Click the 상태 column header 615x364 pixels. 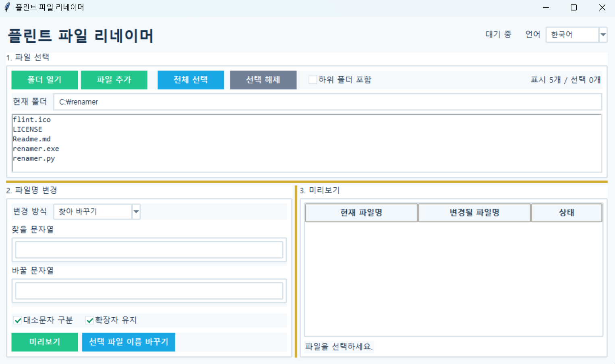(567, 213)
